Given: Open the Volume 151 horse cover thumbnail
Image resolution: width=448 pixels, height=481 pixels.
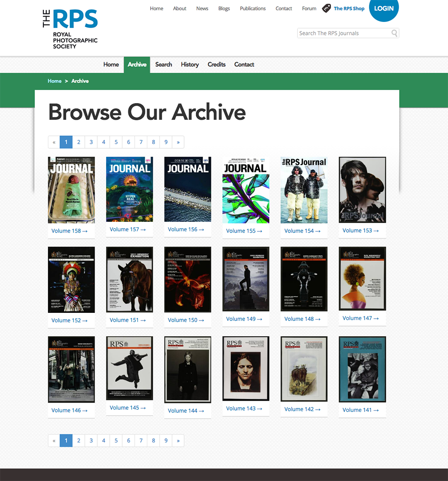Looking at the screenshot, I should pos(129,279).
